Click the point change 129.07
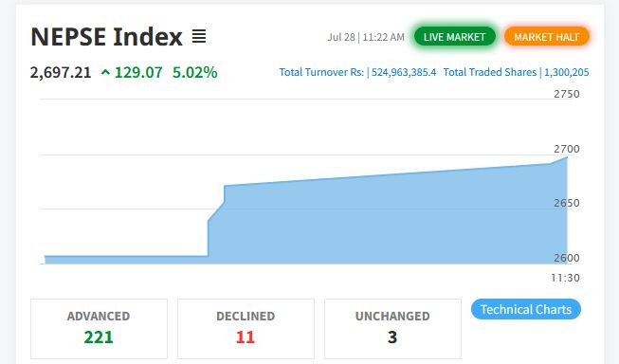Viewport: 619px width, 364px height. pos(138,73)
